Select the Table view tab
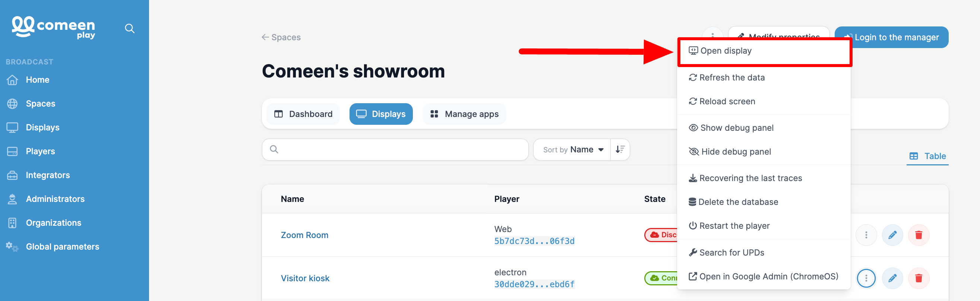 point(927,156)
